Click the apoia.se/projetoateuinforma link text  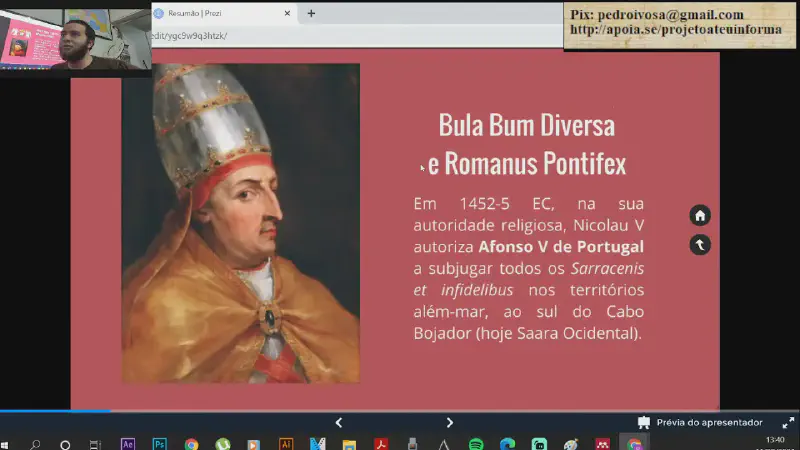[676, 30]
